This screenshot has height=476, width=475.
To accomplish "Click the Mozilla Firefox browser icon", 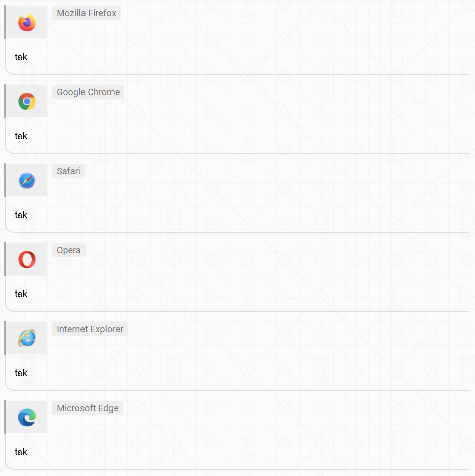I will (x=27, y=22).
